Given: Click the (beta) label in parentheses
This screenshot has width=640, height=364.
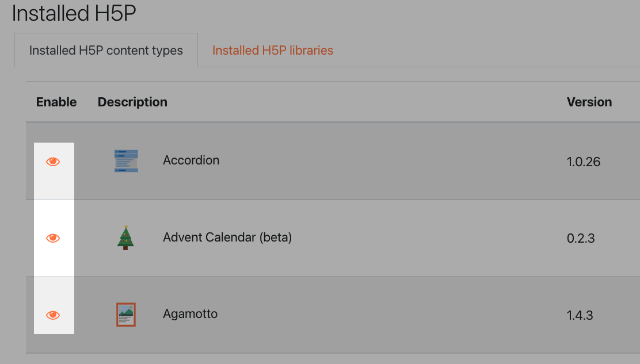Looking at the screenshot, I should point(276,237).
